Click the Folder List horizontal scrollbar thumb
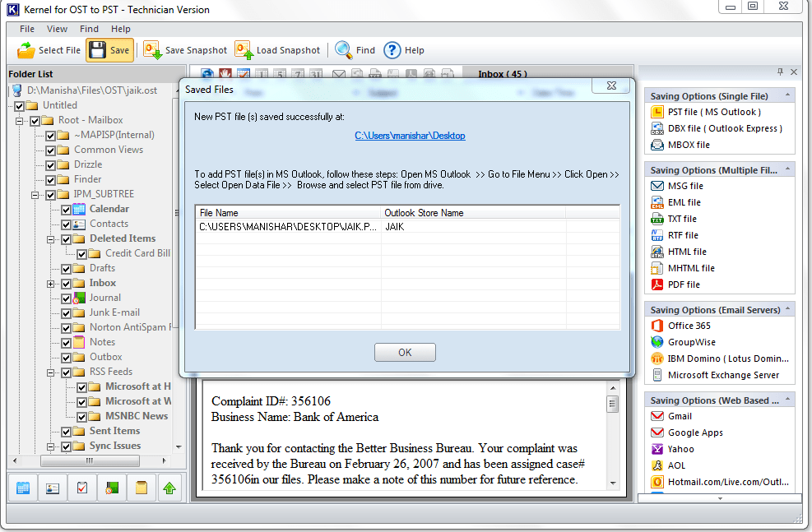 click(x=90, y=460)
